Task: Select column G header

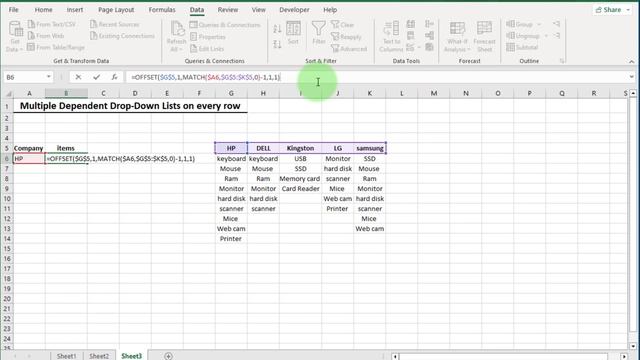Action: point(231,93)
